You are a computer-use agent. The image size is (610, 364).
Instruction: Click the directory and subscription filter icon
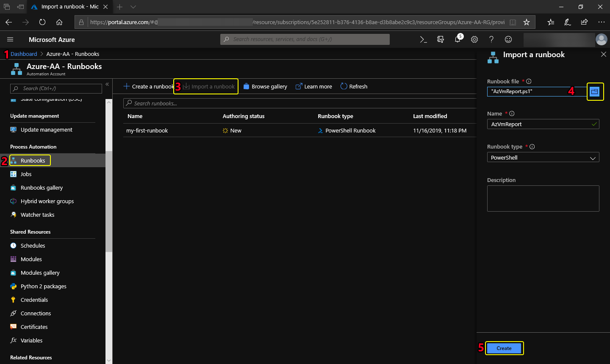(x=441, y=39)
